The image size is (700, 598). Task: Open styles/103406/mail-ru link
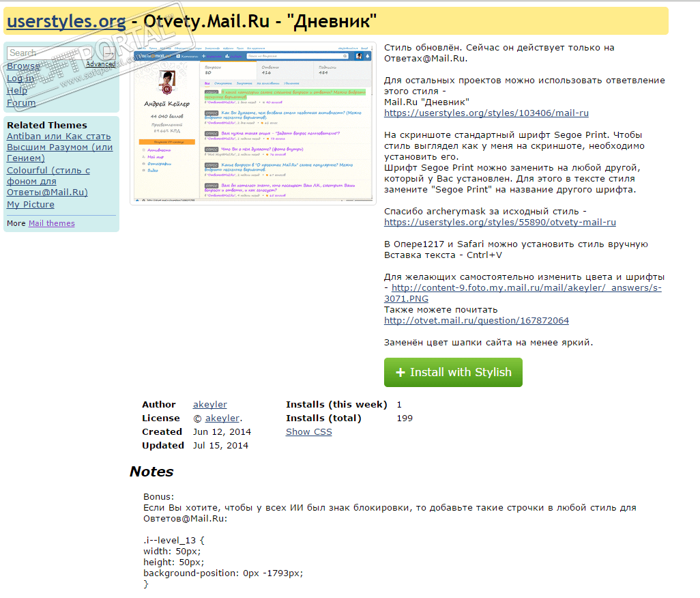point(486,113)
